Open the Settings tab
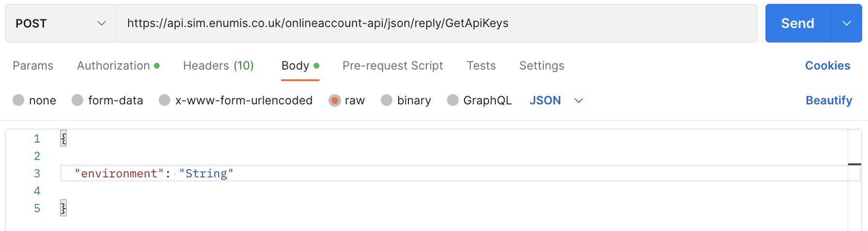868x231 pixels. click(541, 66)
